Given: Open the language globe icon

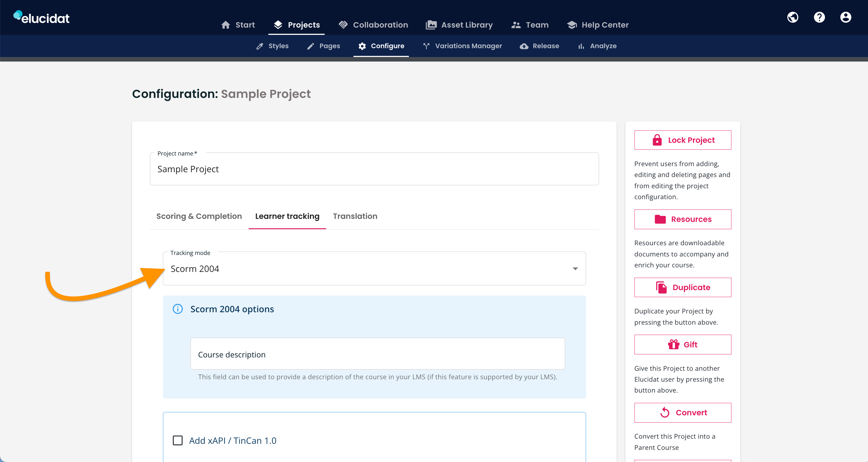Looking at the screenshot, I should point(793,17).
